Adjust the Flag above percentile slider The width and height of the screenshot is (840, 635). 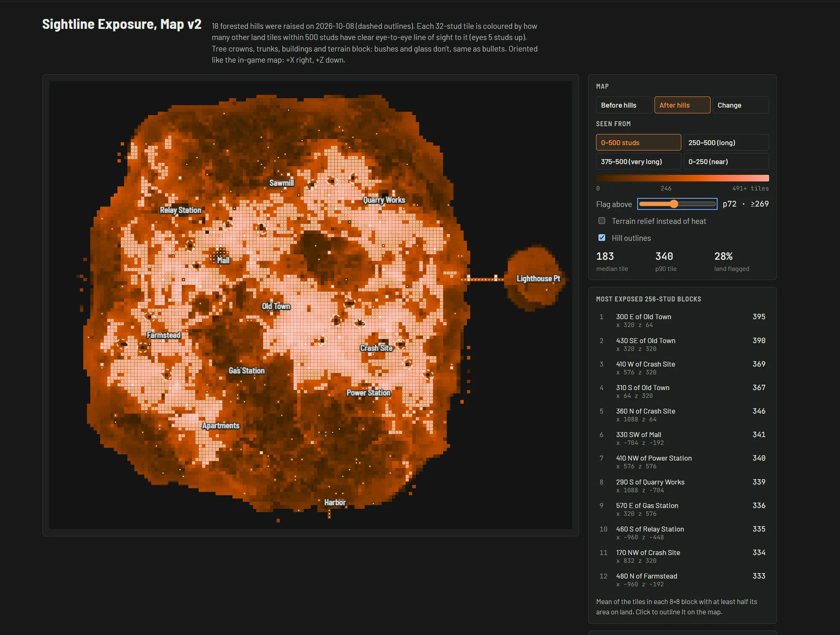tap(677, 204)
